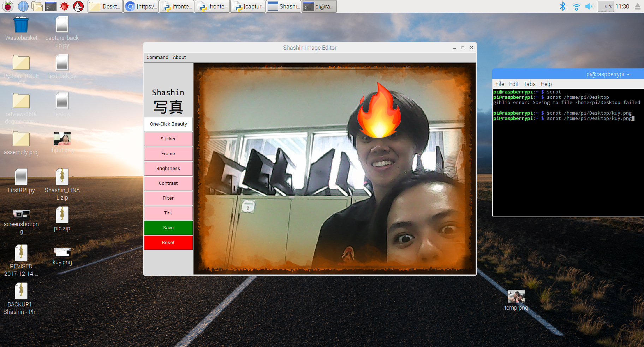Maximize the Shashin Image Editor window
Image resolution: width=644 pixels, height=347 pixels.
tap(463, 48)
